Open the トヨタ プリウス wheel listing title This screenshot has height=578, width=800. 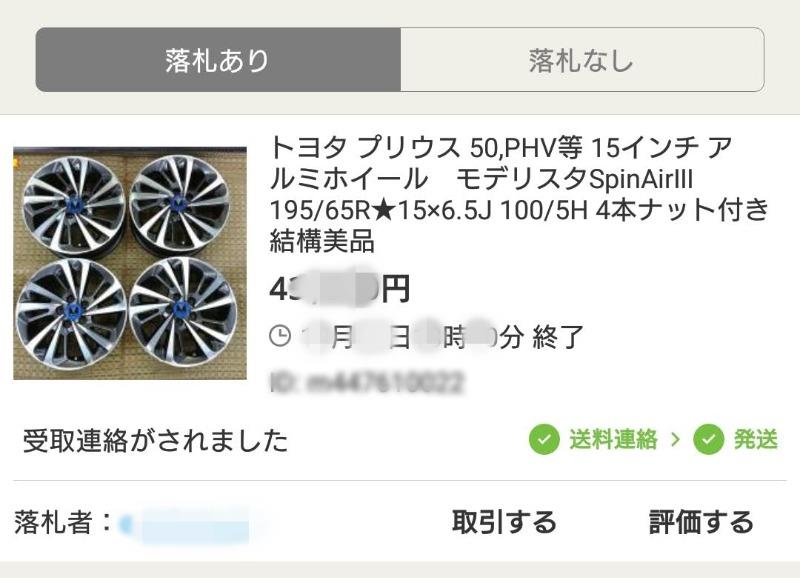click(518, 194)
